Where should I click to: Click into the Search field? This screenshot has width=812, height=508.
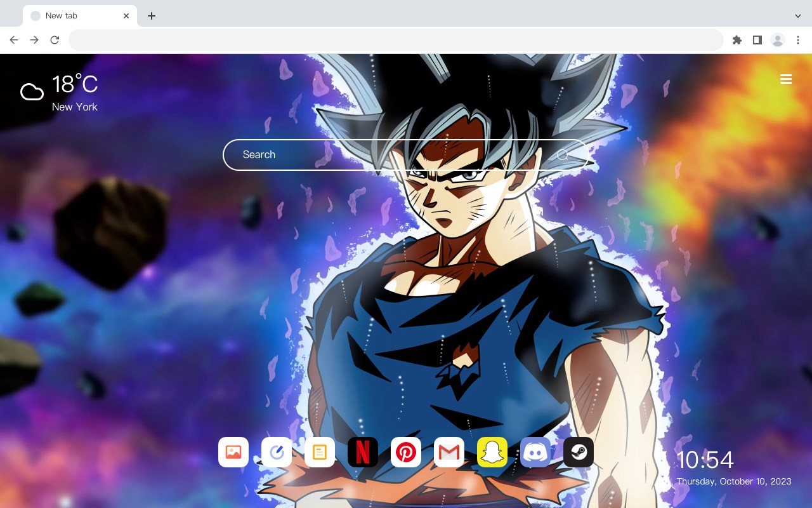coord(406,155)
